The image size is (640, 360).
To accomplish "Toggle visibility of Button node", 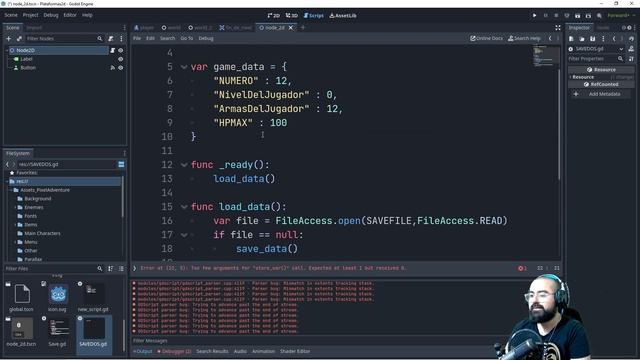I will click(120, 68).
